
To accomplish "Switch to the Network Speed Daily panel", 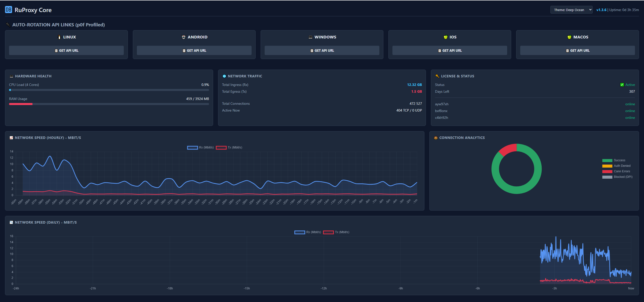I will click(46, 222).
